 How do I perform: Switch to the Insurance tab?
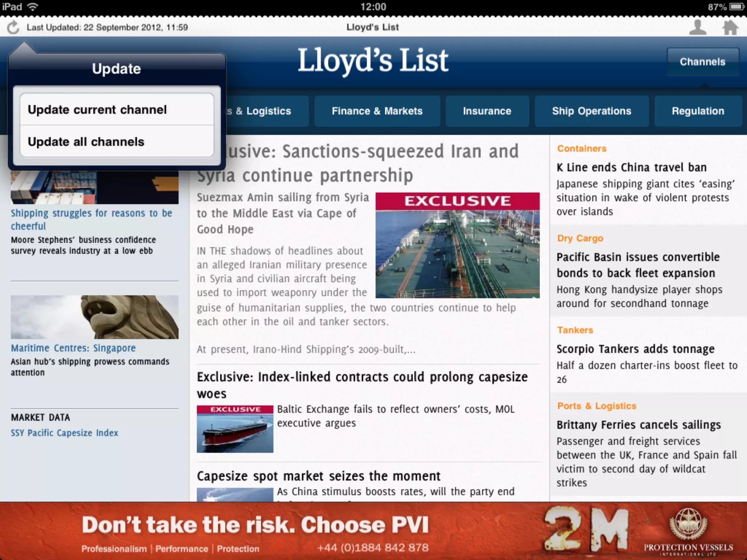[x=487, y=111]
